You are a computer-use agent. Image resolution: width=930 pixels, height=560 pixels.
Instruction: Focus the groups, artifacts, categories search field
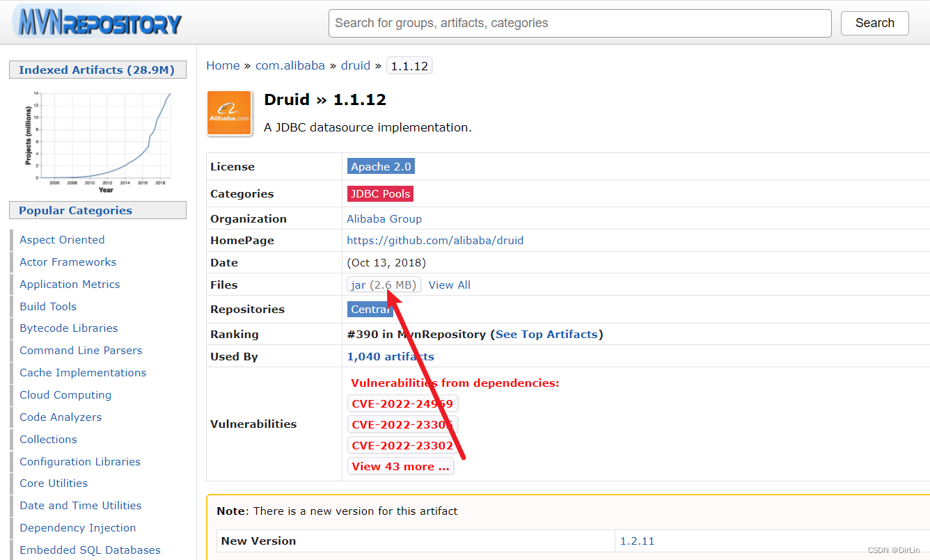(580, 23)
